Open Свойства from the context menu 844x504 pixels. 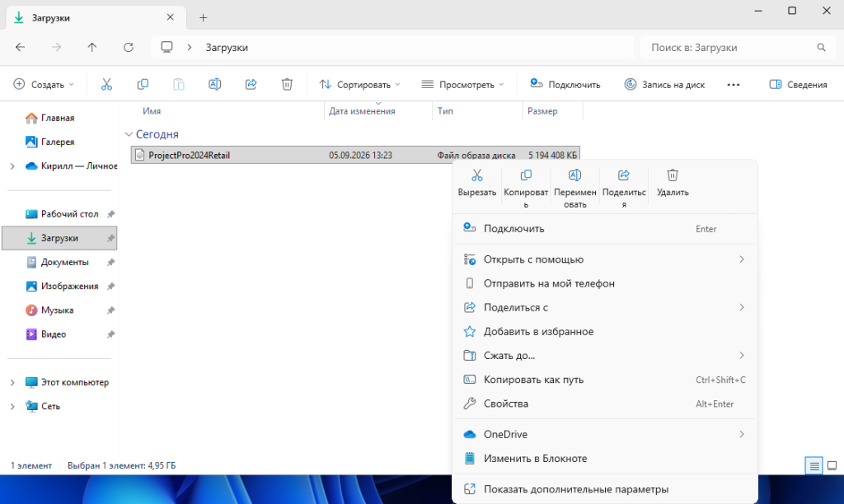pos(605,404)
